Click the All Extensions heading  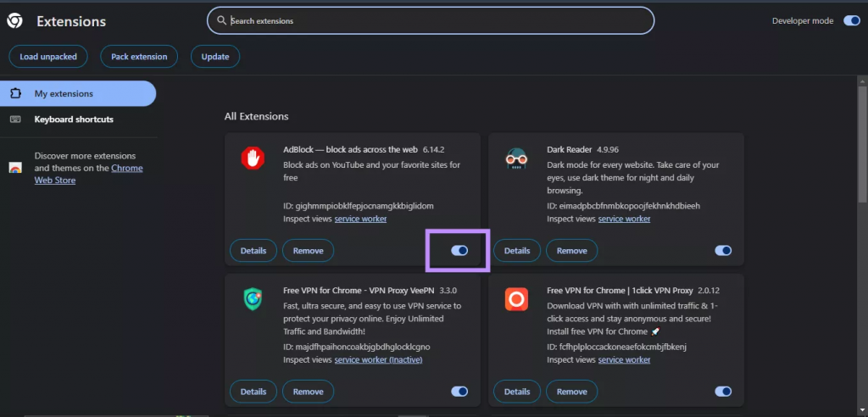pyautogui.click(x=256, y=116)
